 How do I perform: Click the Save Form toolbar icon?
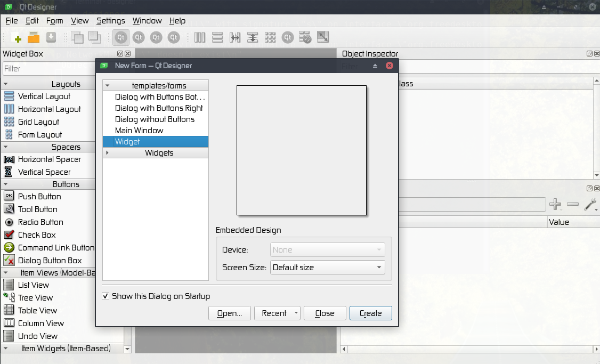pyautogui.click(x=51, y=37)
